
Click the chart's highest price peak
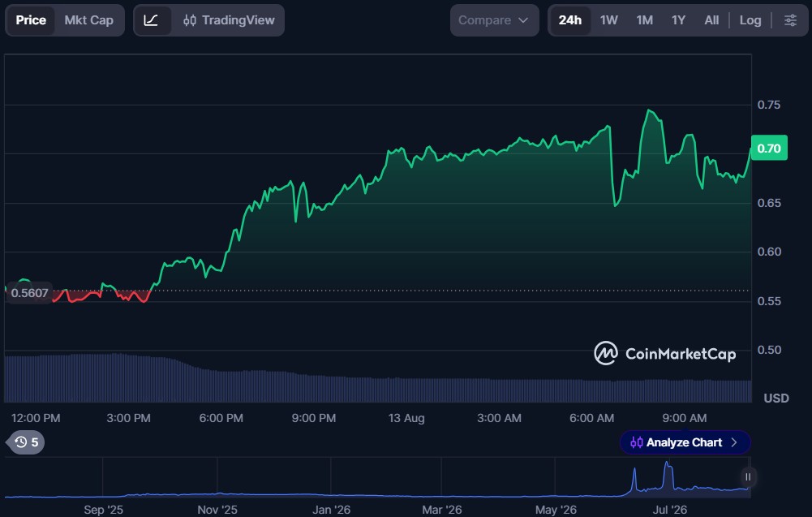[x=649, y=110]
